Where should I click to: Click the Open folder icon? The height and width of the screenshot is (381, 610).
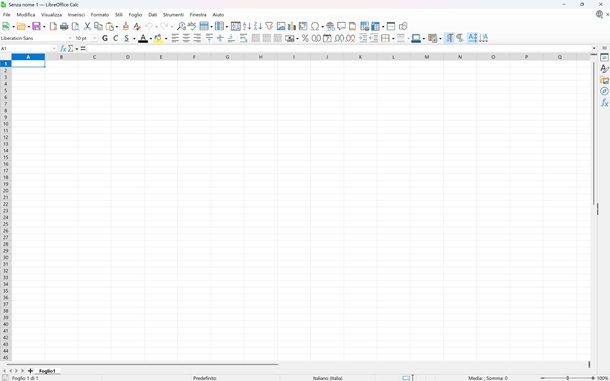21,26
